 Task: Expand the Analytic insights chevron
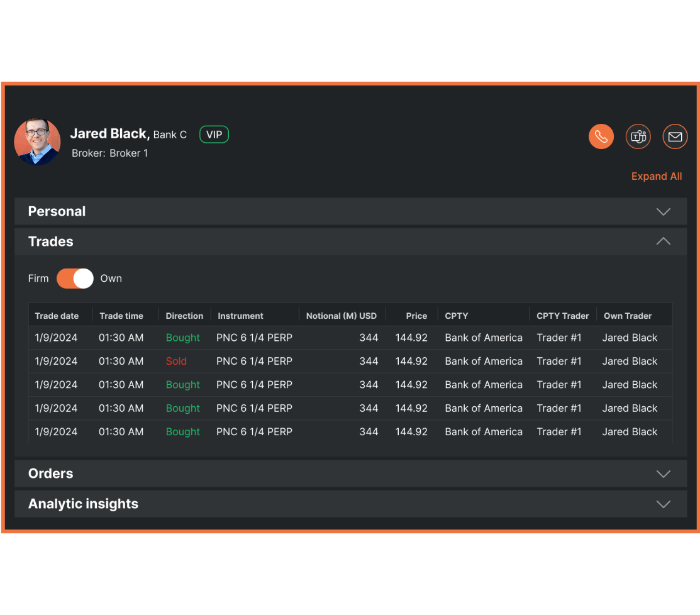click(663, 504)
